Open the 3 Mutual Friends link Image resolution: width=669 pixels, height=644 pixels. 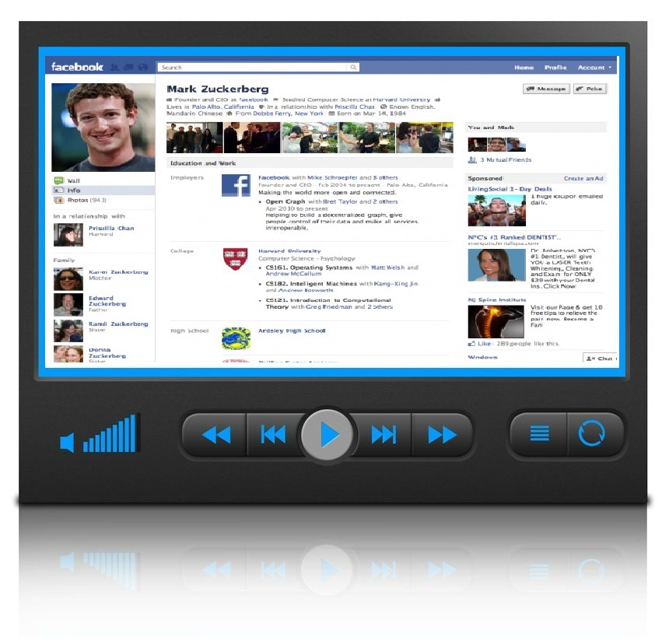click(506, 160)
